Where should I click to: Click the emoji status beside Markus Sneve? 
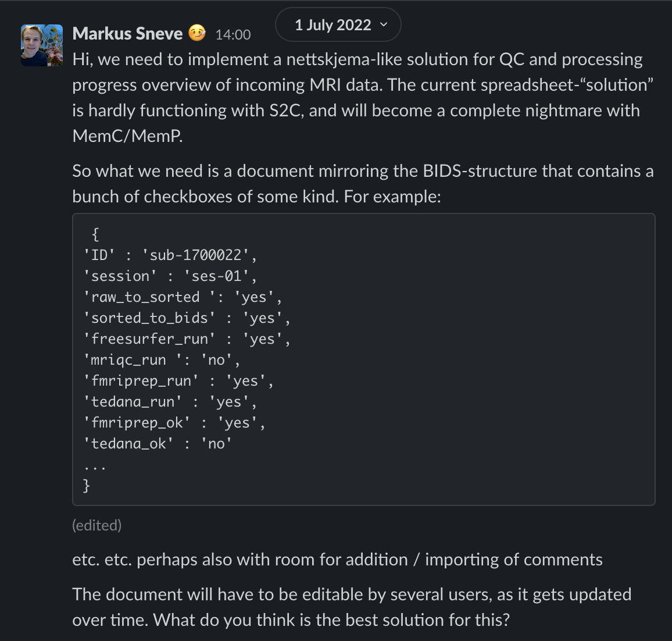click(x=197, y=33)
